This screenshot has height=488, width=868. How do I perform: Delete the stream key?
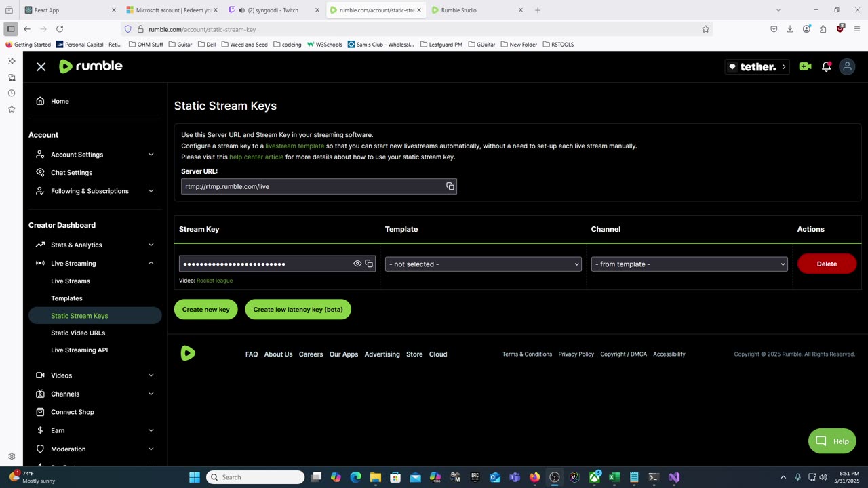coord(827,264)
